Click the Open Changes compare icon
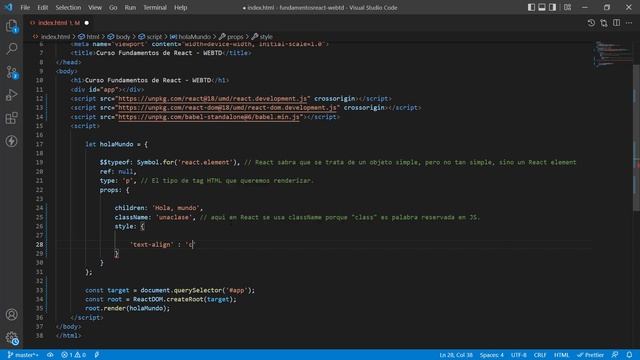This screenshot has height=360, width=640. pyautogui.click(x=604, y=23)
